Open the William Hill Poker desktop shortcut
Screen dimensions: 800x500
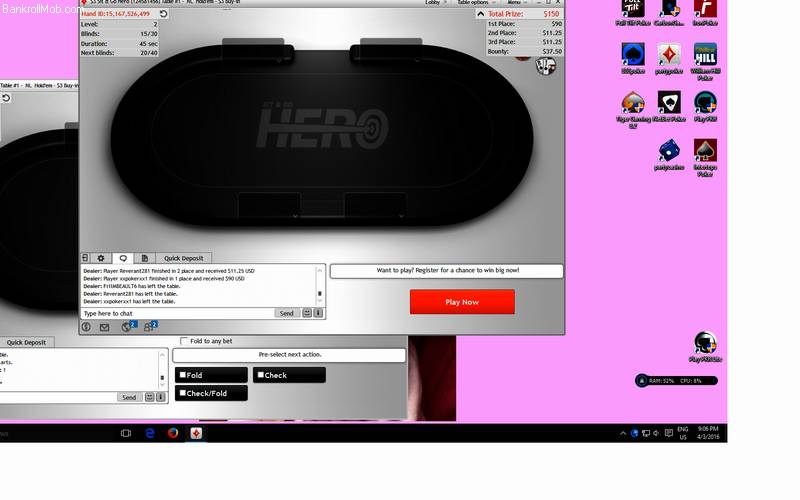click(x=705, y=61)
